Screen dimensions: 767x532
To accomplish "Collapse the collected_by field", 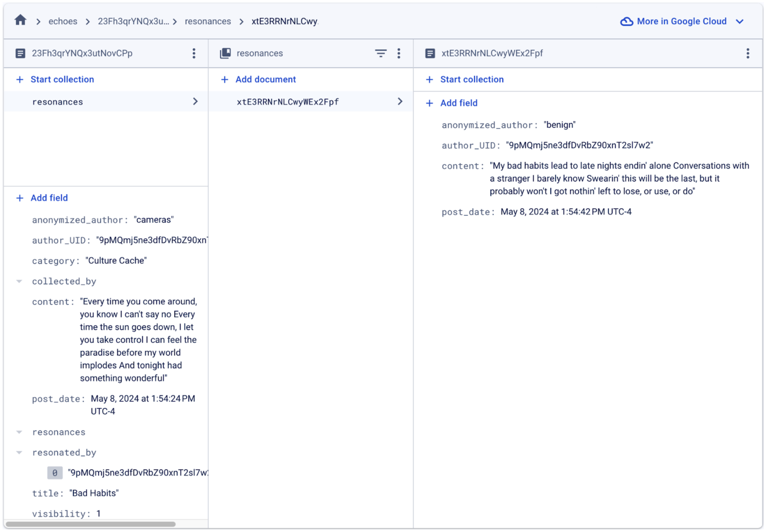I will pos(19,281).
